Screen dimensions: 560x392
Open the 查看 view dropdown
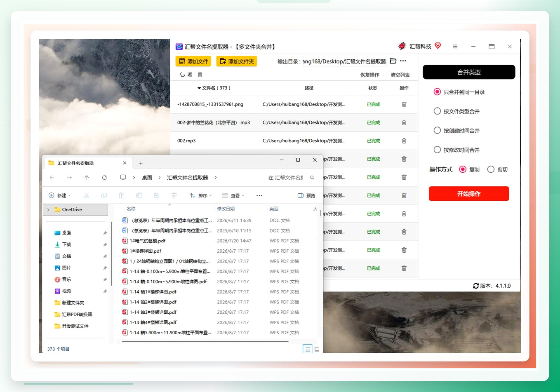233,195
